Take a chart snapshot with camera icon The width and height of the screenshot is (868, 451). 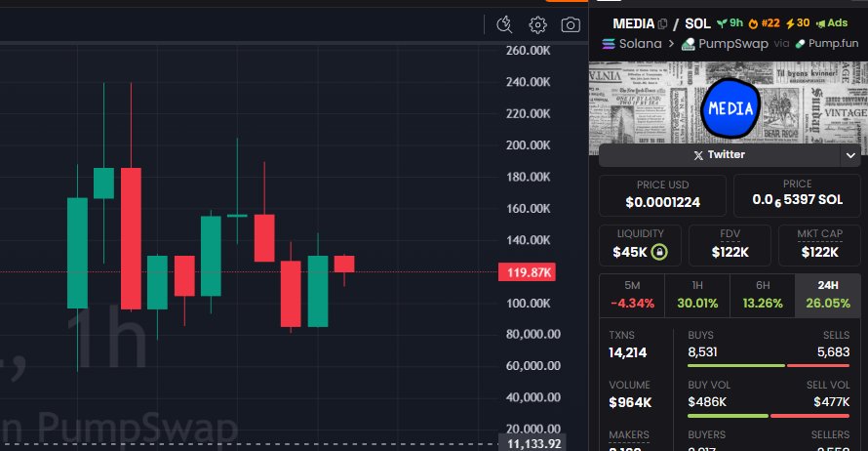coord(571,24)
